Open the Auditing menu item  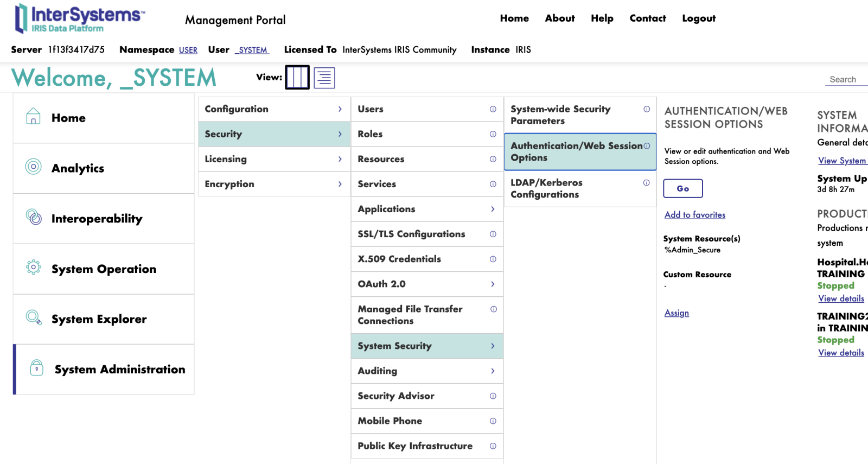point(426,371)
